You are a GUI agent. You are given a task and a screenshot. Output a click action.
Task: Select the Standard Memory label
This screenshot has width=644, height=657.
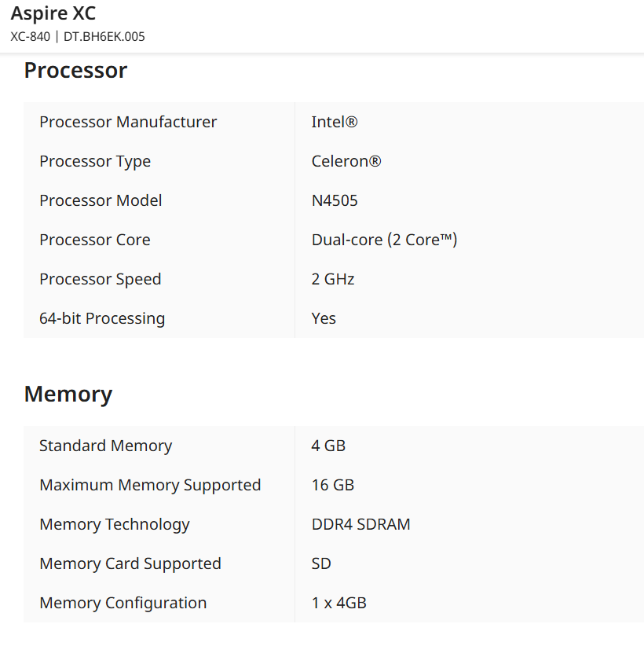pyautogui.click(x=105, y=446)
